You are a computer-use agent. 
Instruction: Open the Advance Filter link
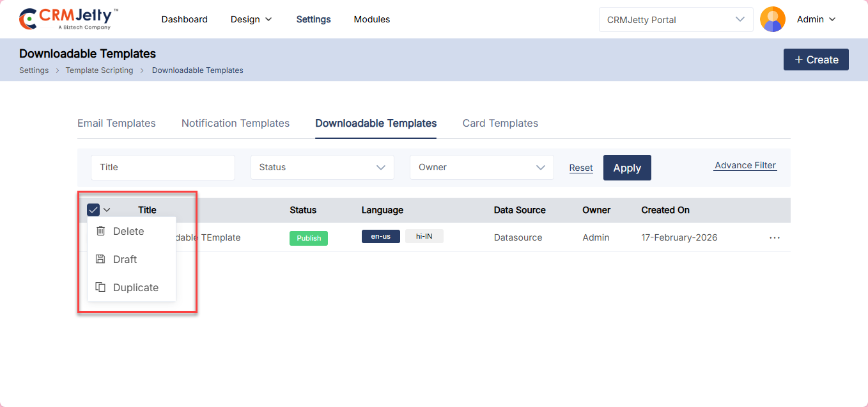(x=745, y=165)
